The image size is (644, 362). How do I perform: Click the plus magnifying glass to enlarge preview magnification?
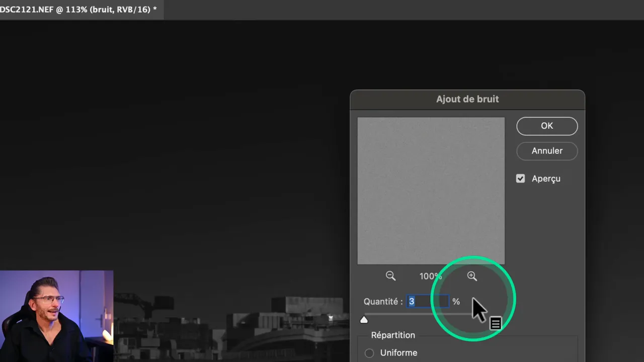pyautogui.click(x=472, y=276)
